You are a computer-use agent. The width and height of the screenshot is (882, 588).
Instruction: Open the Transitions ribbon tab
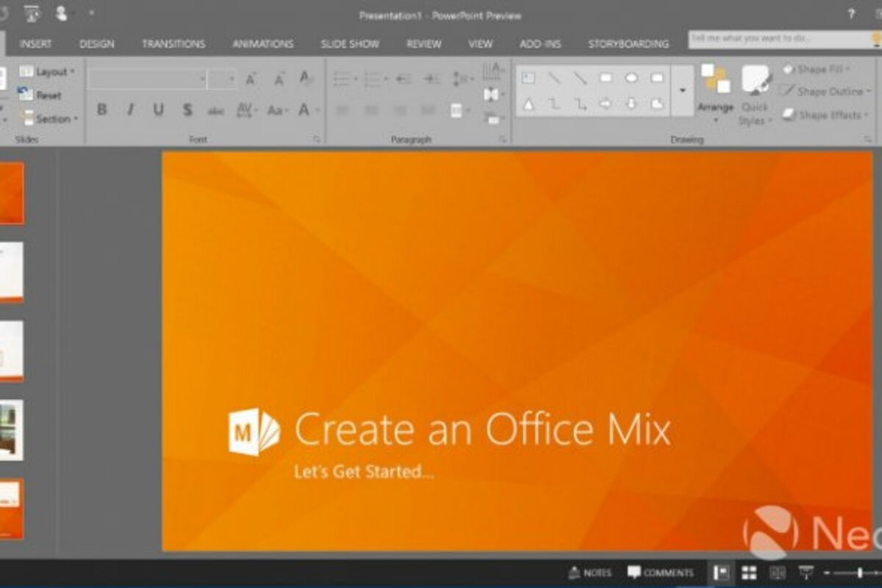pyautogui.click(x=175, y=44)
